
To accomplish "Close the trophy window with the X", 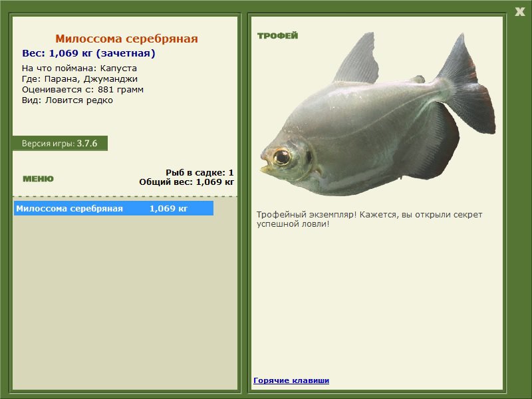I will (x=519, y=11).
